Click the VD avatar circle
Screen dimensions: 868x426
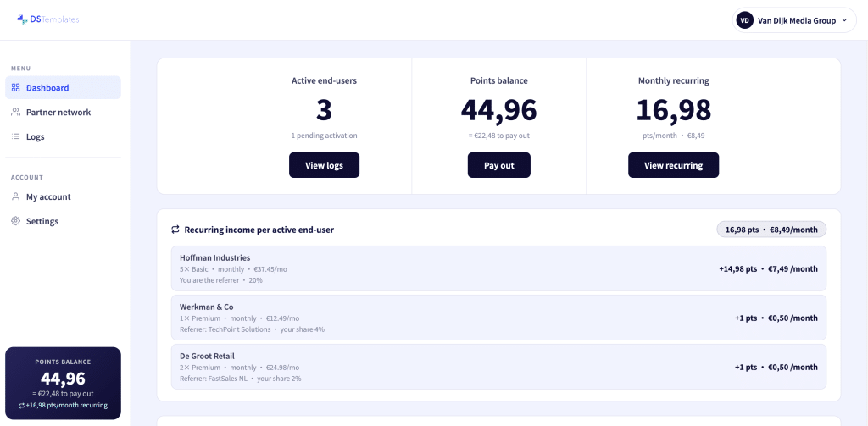pos(744,20)
